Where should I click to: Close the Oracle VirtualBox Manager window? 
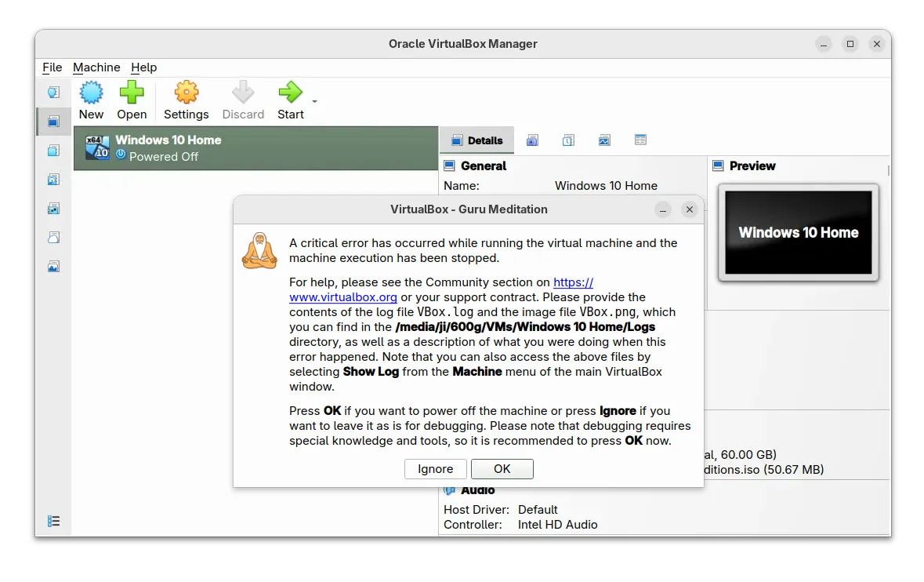[x=877, y=44]
